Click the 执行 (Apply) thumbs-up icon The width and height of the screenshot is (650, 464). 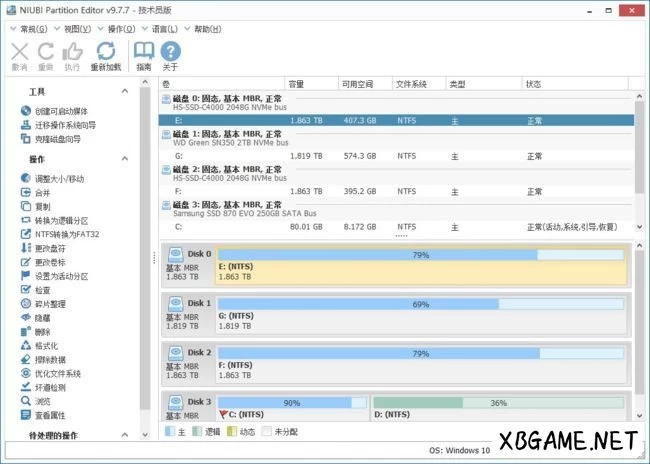point(72,53)
